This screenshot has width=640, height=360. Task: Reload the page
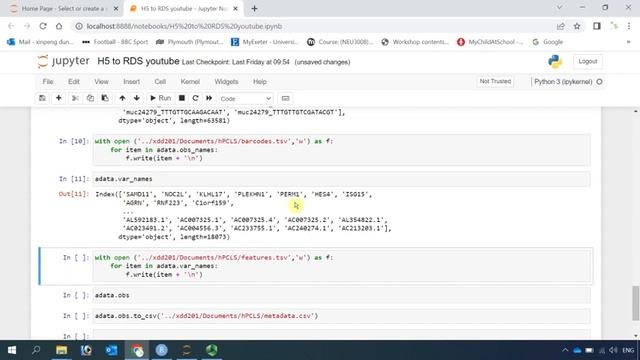(43, 26)
